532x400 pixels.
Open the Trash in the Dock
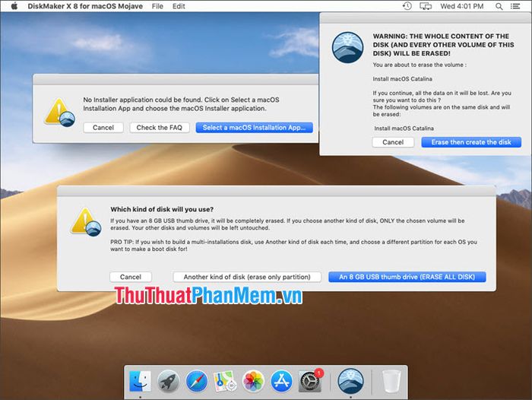(391, 381)
